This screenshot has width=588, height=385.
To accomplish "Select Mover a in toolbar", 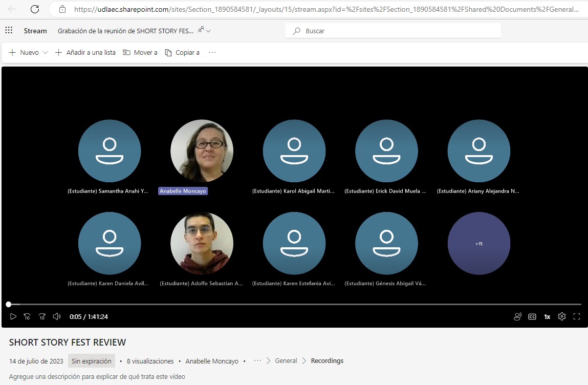I will pos(140,52).
